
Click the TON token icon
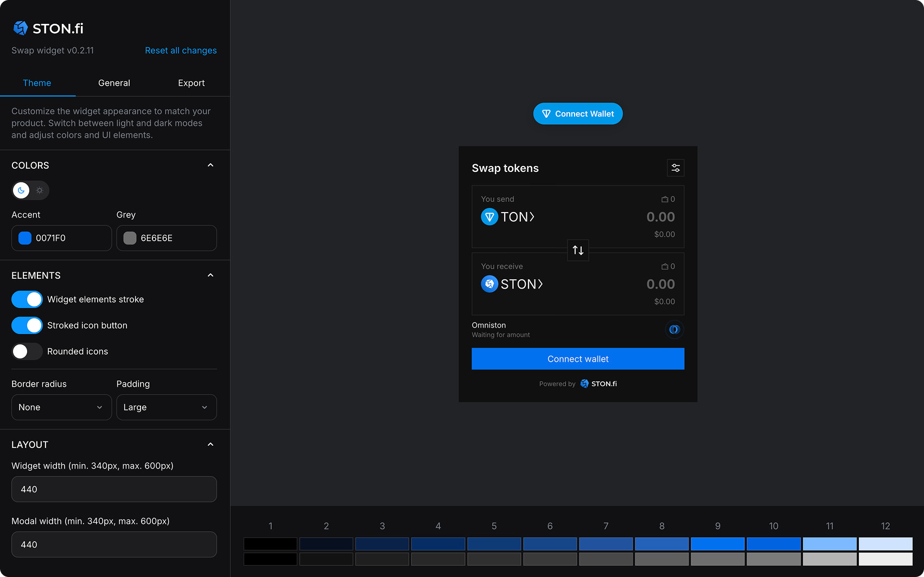(x=489, y=217)
